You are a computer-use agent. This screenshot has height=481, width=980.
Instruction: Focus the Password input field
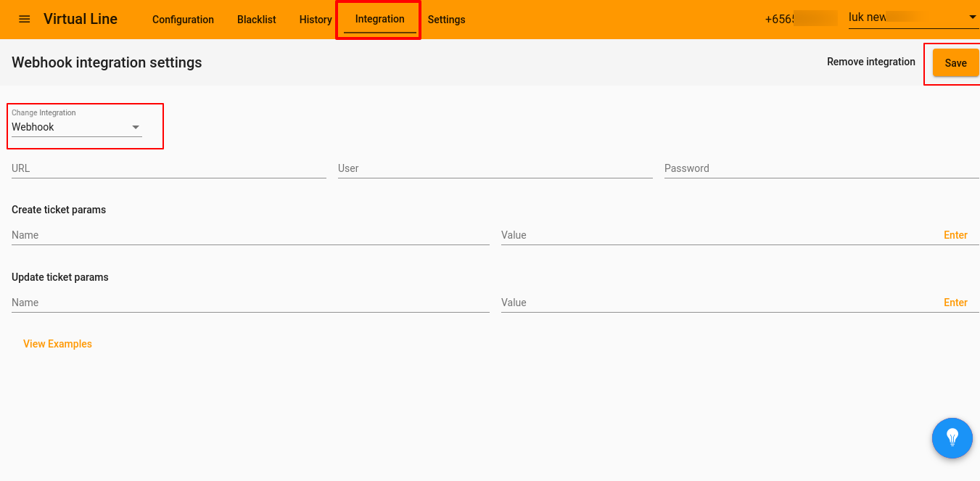822,168
